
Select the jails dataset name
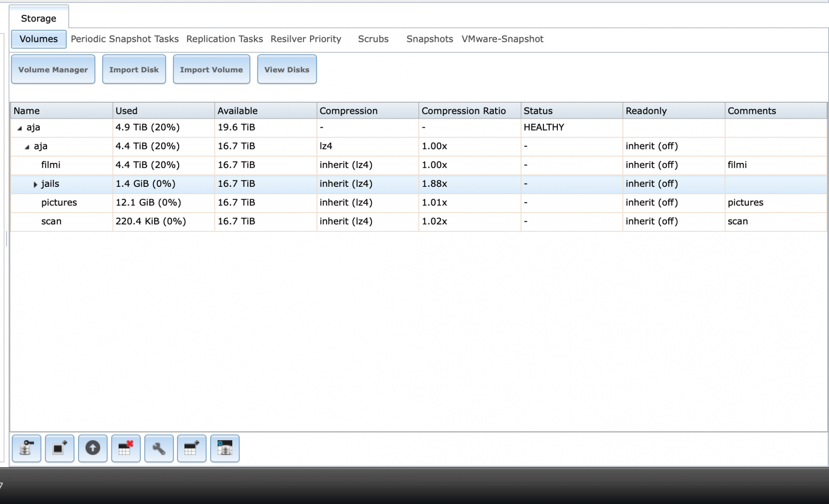(x=50, y=184)
